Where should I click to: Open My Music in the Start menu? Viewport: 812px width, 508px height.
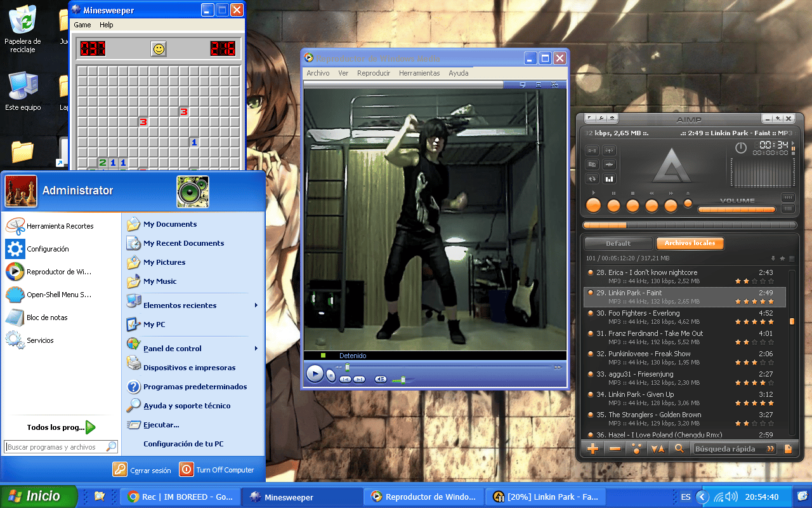pyautogui.click(x=193, y=281)
